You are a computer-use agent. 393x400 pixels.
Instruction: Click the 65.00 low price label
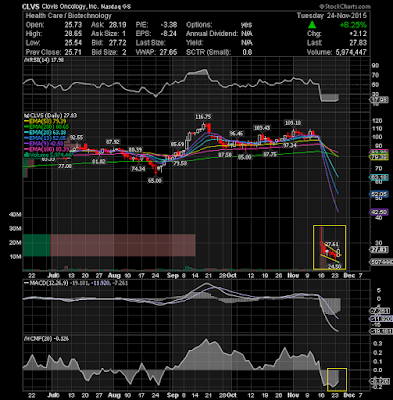pos(155,180)
